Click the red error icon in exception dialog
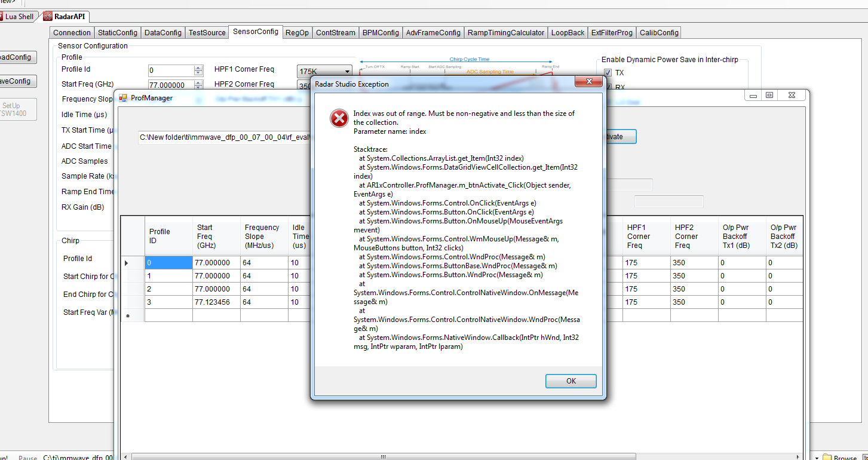This screenshot has width=868, height=460. [339, 118]
